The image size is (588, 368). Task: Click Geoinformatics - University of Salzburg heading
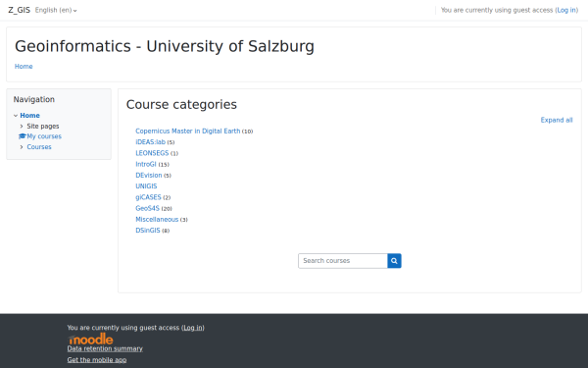coord(165,46)
